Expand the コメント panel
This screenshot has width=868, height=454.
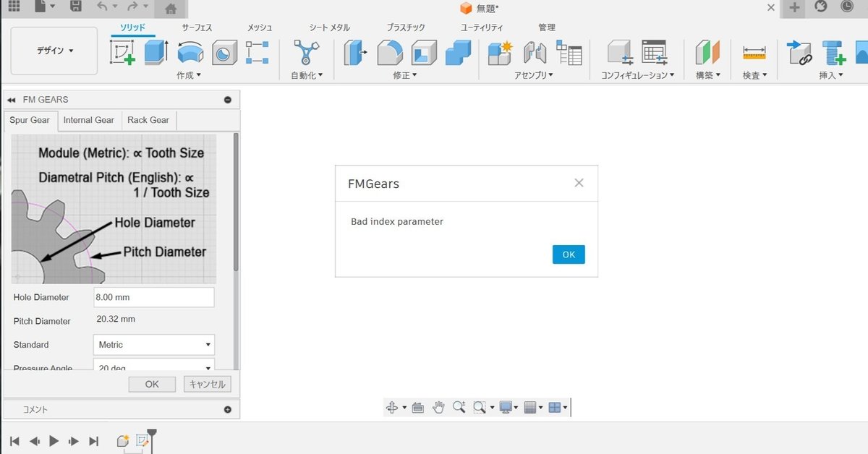(x=228, y=409)
